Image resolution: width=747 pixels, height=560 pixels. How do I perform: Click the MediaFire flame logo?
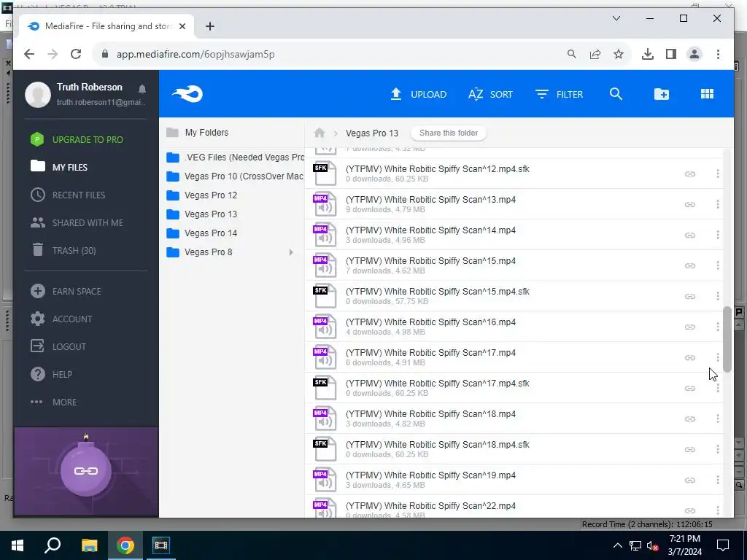(x=187, y=94)
